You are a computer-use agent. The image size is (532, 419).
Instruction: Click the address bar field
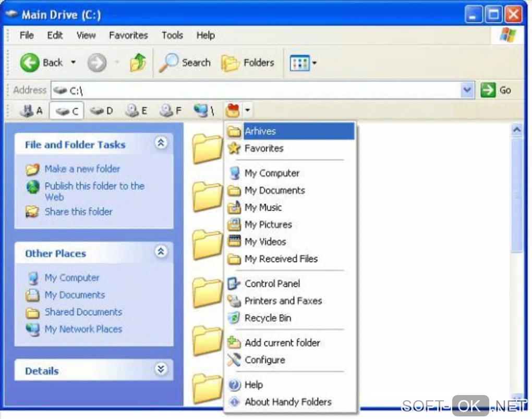(x=256, y=90)
